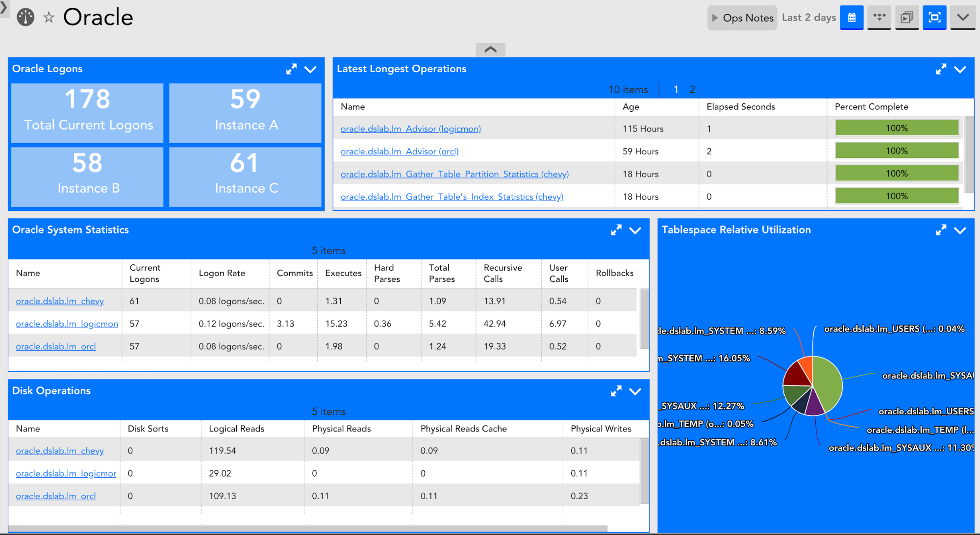The width and height of the screenshot is (980, 535).
Task: Toggle fullscreen mode icon in header
Action: (934, 18)
